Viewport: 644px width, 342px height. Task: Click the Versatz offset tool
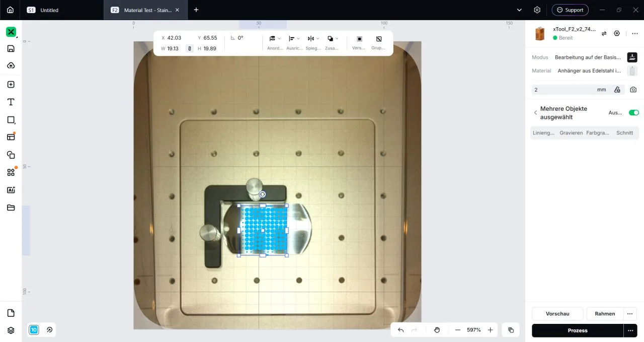point(359,42)
